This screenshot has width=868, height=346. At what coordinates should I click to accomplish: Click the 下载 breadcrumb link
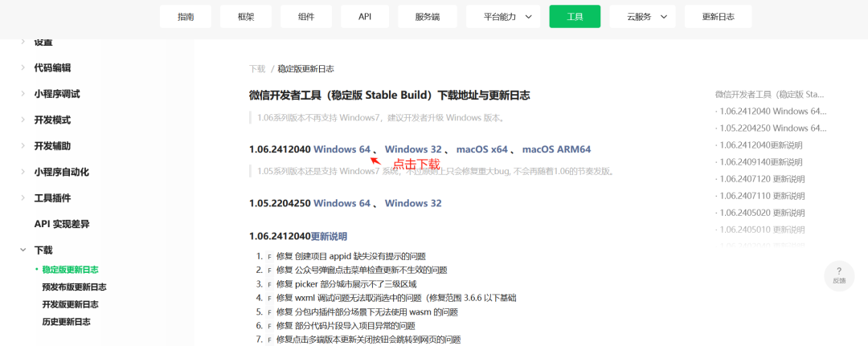257,69
